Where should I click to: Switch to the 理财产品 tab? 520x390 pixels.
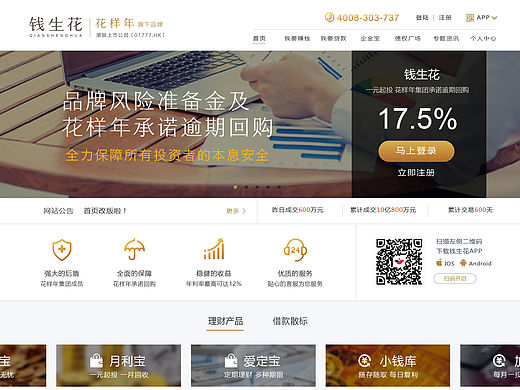(225, 321)
